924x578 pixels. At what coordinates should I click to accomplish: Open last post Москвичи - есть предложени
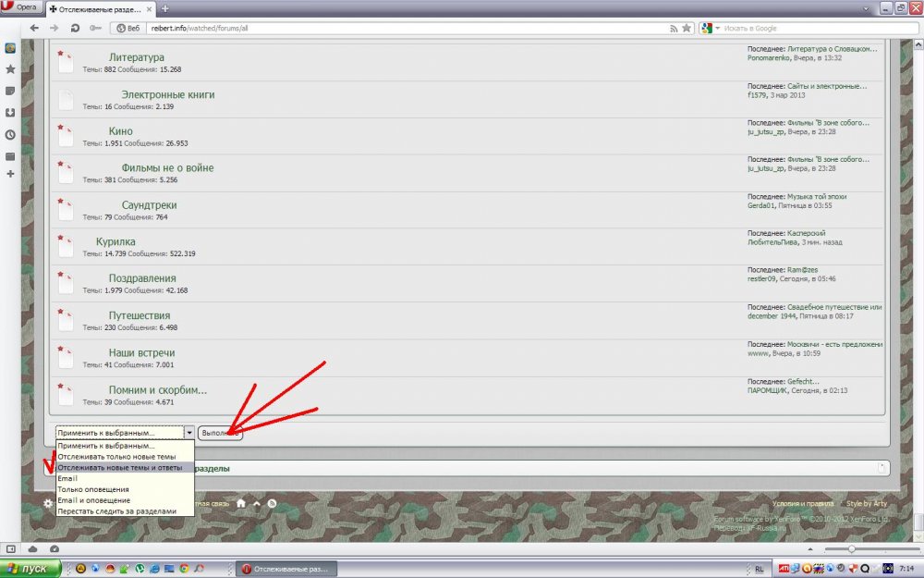(835, 344)
